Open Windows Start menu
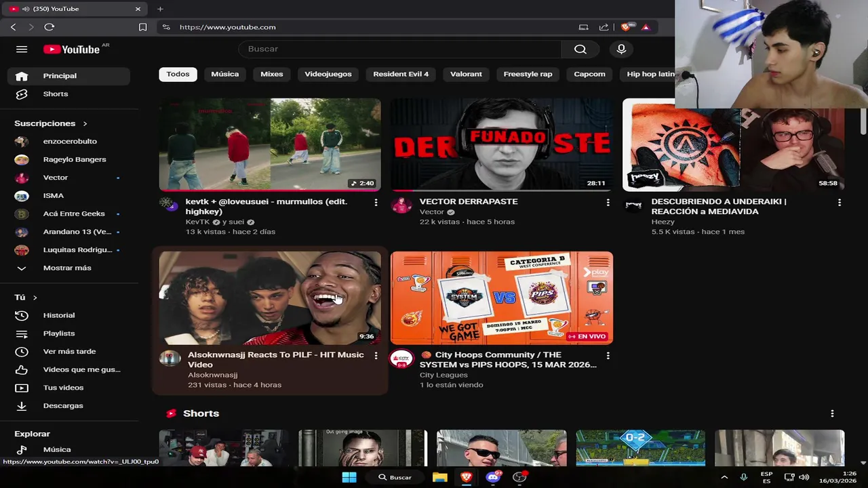Image resolution: width=868 pixels, height=488 pixels. click(349, 477)
